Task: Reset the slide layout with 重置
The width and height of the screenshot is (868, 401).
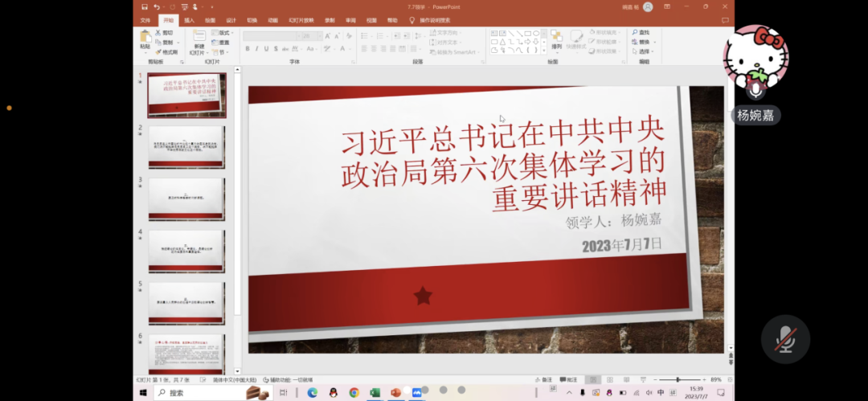Action: click(220, 42)
